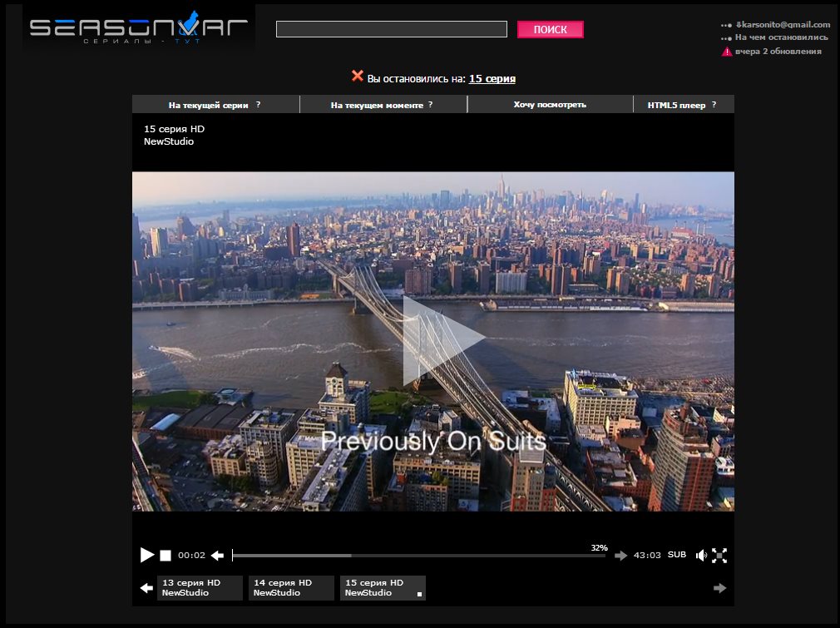Switch to the 'HTML5 плеер' tab
Screen dimensions: 840x628
point(683,105)
